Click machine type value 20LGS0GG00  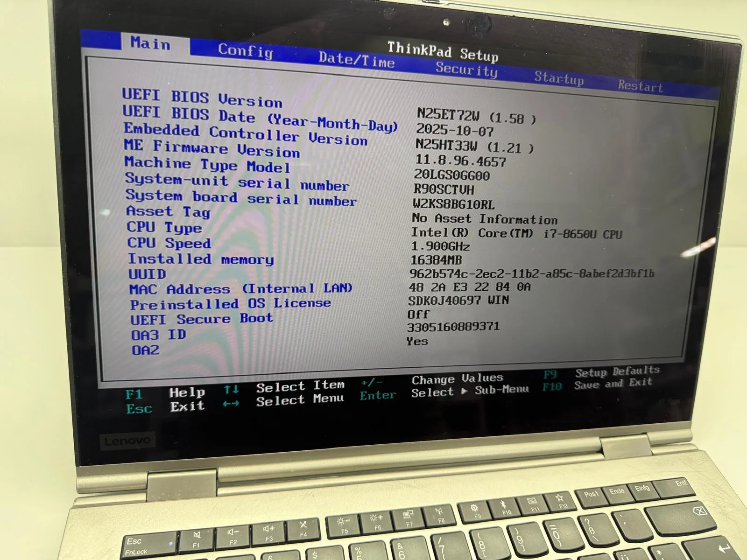pos(451,175)
